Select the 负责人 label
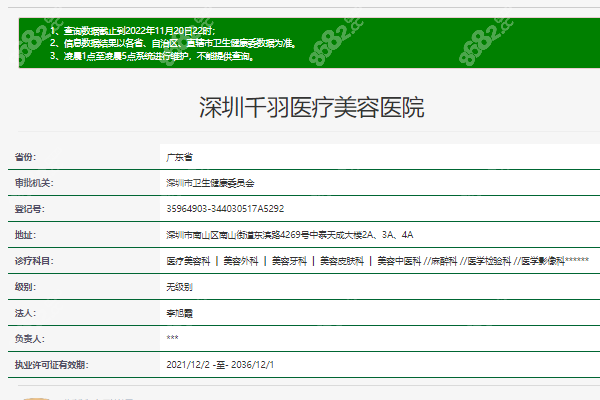The height and width of the screenshot is (400, 600). [x=29, y=339]
